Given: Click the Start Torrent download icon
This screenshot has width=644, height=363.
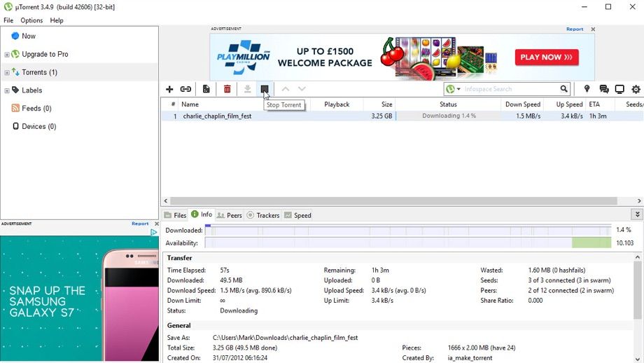Looking at the screenshot, I should click(247, 89).
